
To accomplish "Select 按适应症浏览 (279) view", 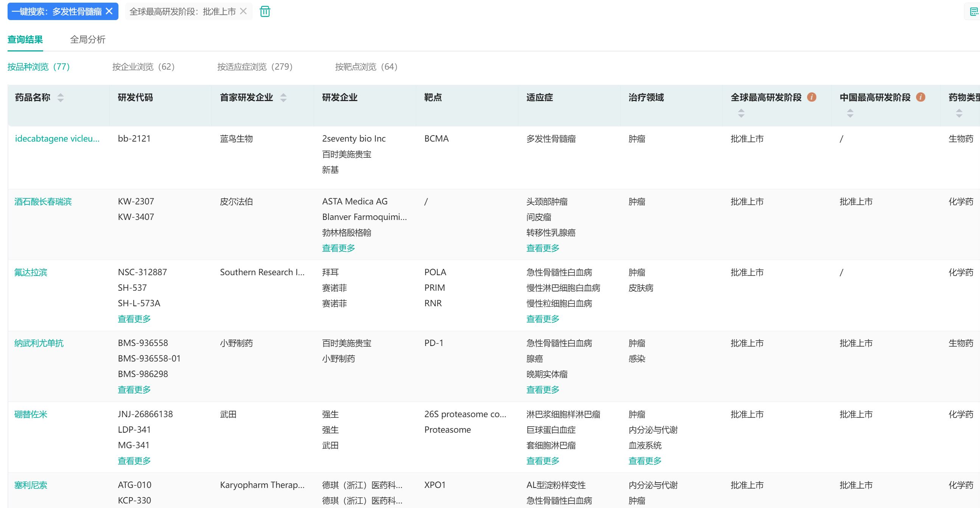I will (255, 67).
